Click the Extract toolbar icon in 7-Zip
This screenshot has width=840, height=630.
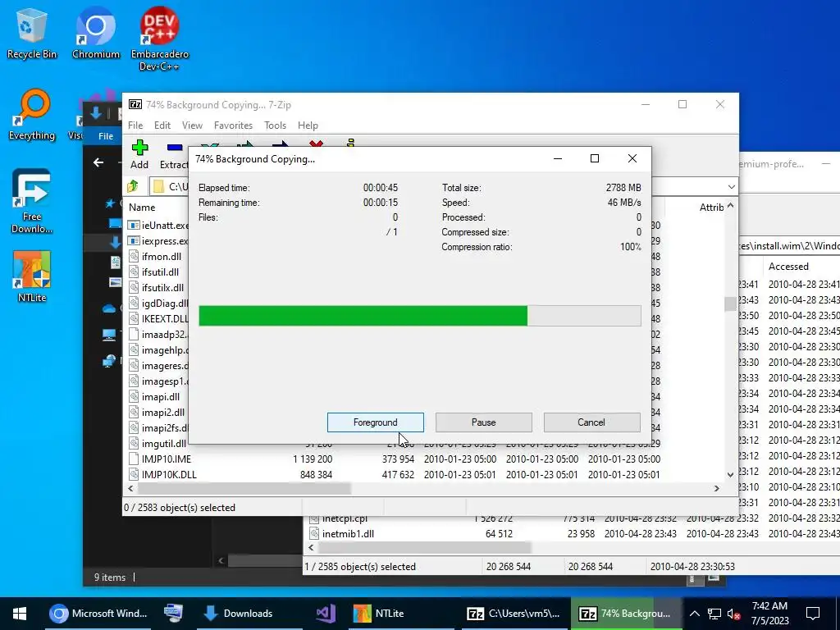point(174,154)
